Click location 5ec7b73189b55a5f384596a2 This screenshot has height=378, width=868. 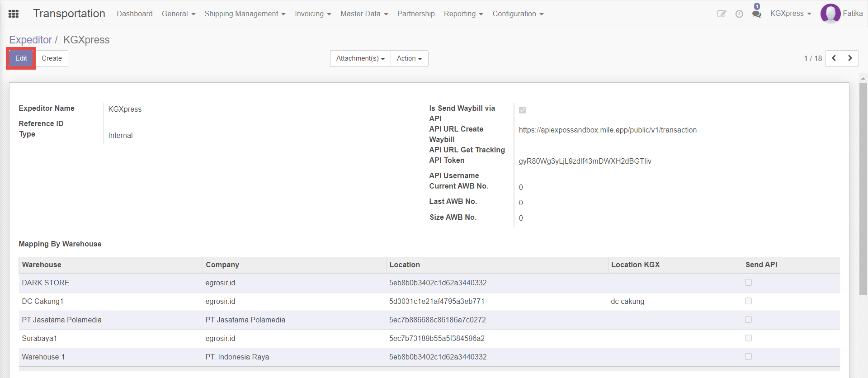coord(437,338)
